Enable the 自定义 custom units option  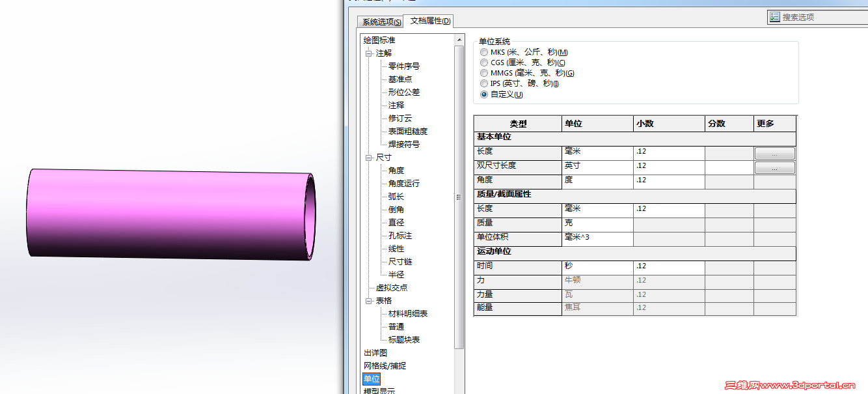483,94
